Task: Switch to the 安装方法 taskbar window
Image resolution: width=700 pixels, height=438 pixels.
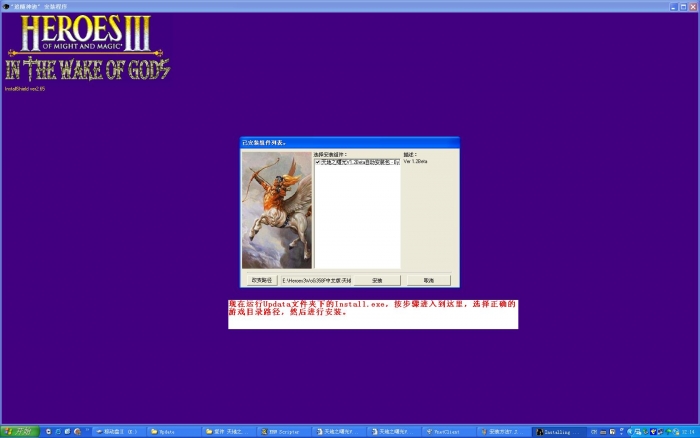Action: pyautogui.click(x=504, y=432)
